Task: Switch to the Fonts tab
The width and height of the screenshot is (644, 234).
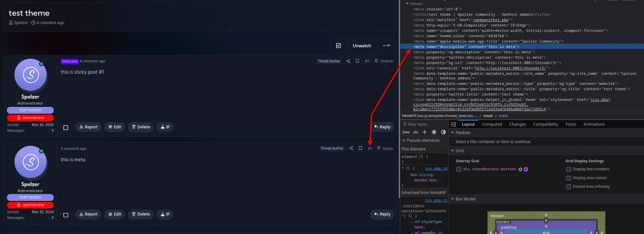Action: [571, 124]
